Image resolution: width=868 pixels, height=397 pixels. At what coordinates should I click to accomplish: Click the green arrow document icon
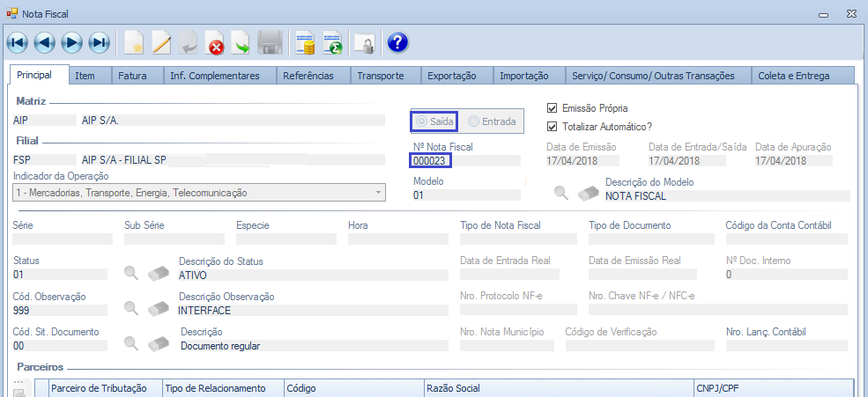[241, 43]
